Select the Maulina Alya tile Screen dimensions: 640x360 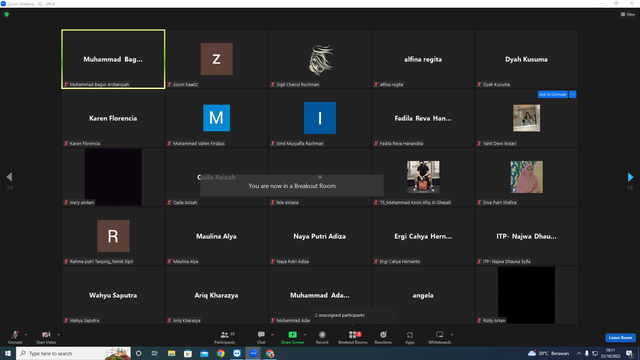pyautogui.click(x=217, y=236)
